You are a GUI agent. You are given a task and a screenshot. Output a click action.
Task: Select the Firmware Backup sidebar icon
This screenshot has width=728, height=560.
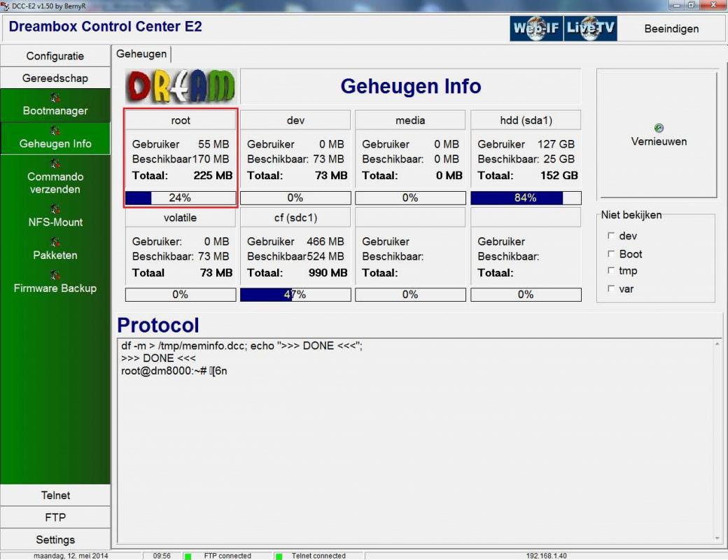tap(55, 275)
